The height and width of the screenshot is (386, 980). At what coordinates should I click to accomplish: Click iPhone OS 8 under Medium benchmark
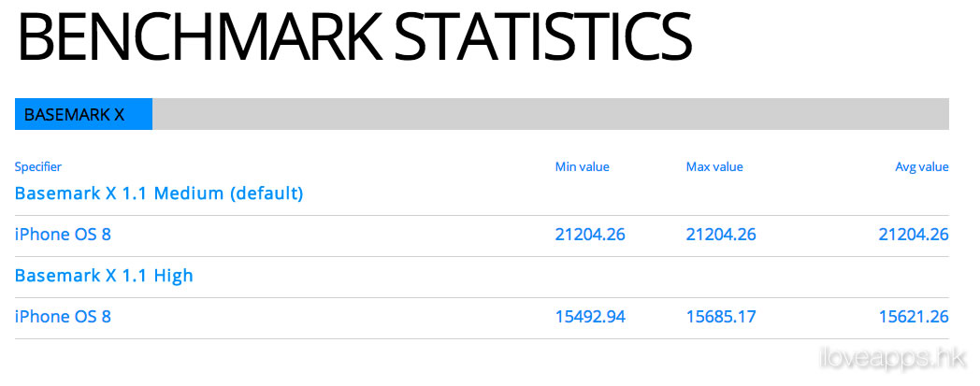64,235
